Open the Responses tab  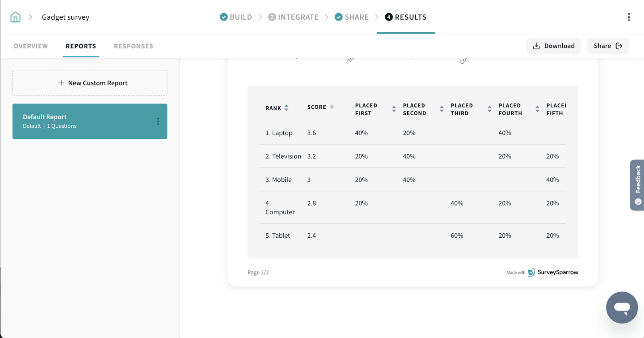[x=133, y=46]
